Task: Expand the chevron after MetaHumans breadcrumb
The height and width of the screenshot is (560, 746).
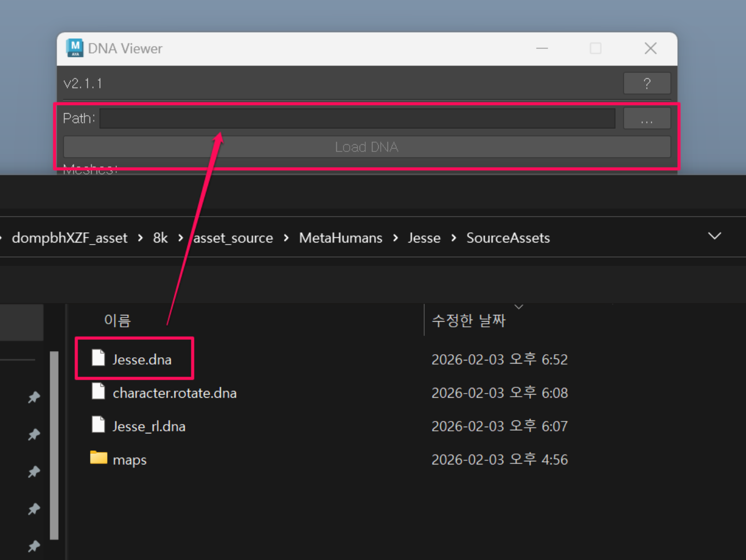Action: [x=396, y=238]
